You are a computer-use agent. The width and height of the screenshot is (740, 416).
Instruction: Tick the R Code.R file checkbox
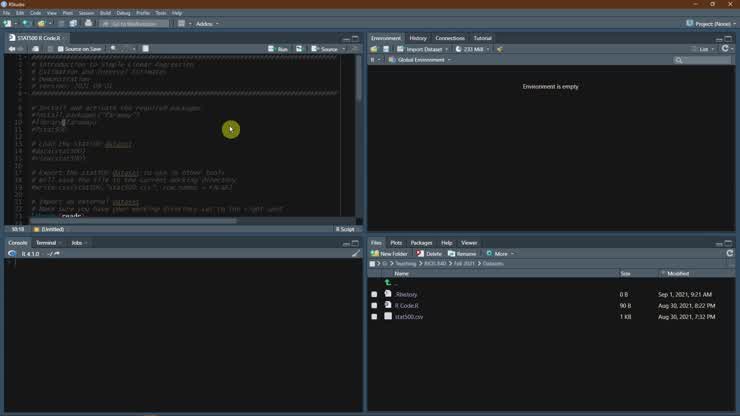pyautogui.click(x=374, y=305)
